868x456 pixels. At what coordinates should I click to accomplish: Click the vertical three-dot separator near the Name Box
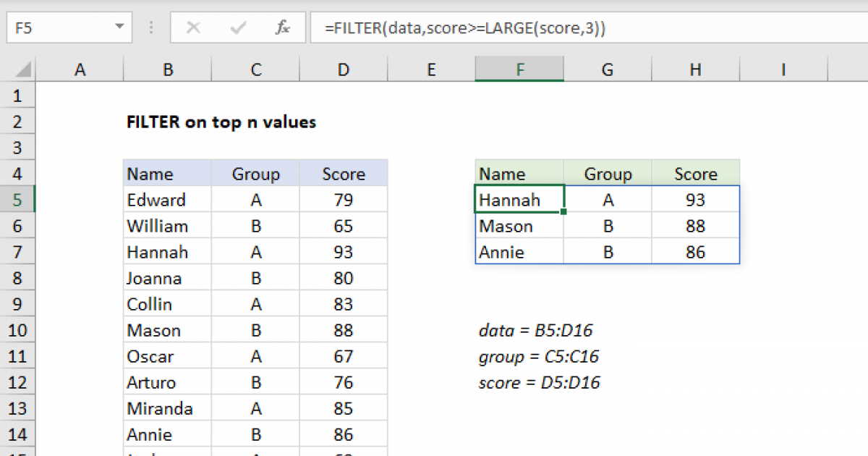[x=150, y=28]
